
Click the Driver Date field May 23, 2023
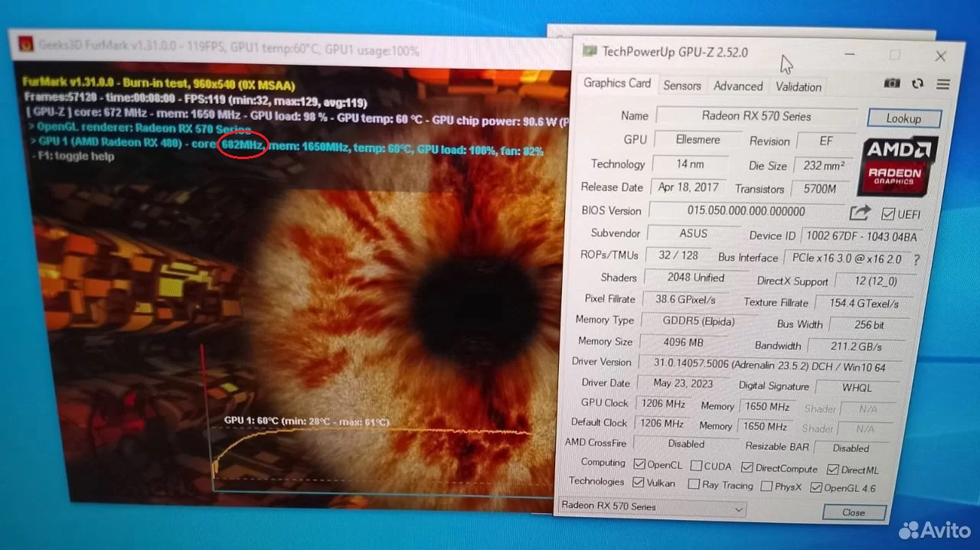coord(683,383)
